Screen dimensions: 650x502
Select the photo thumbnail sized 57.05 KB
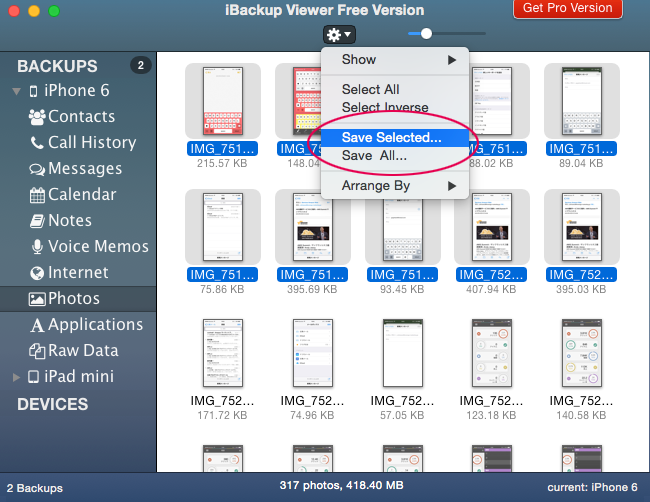[403, 353]
